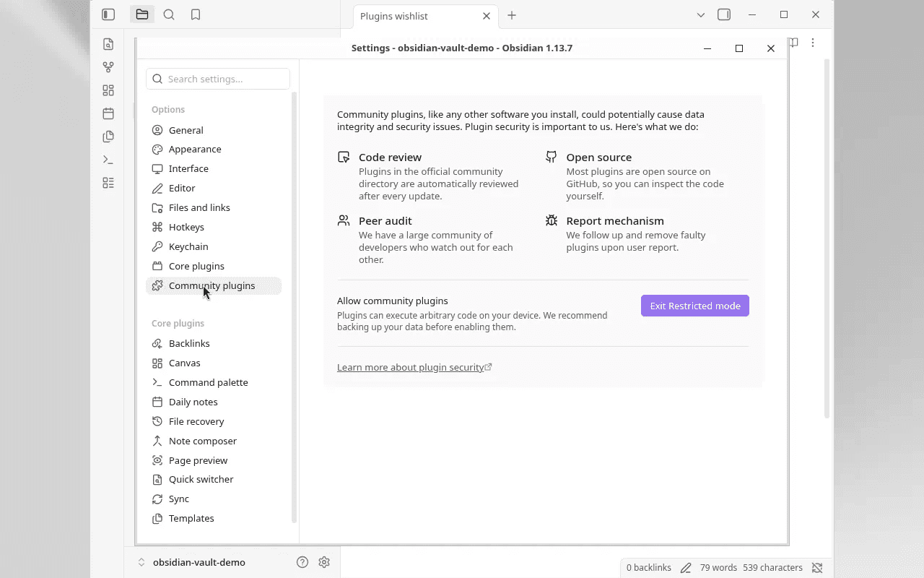Select Core plugins in Options list
Image resolution: width=924 pixels, height=578 pixels.
[214, 266]
